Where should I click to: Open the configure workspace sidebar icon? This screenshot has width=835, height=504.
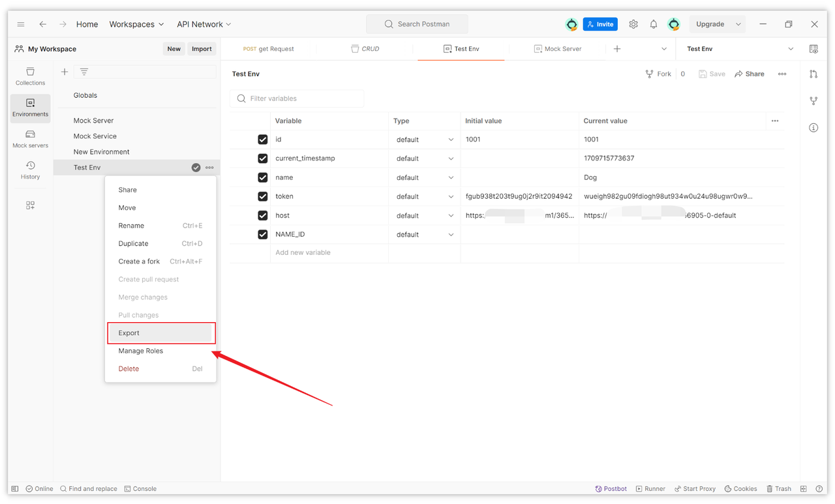point(31,205)
